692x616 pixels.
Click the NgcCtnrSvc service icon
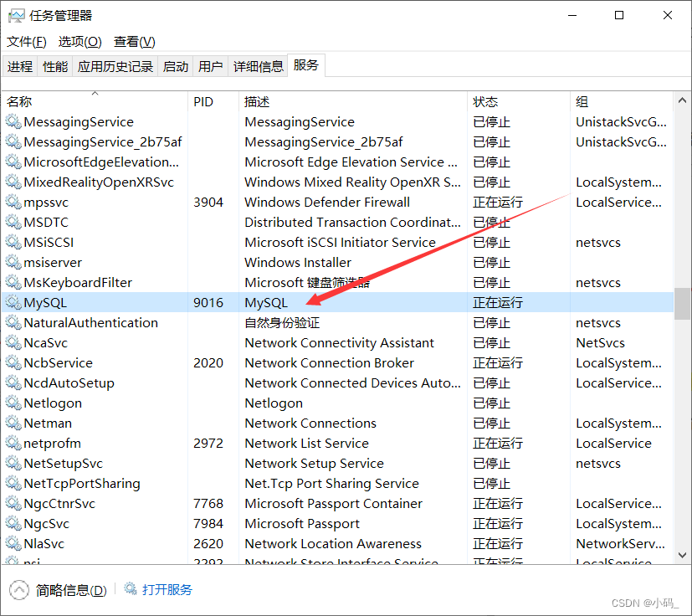pyautogui.click(x=14, y=503)
